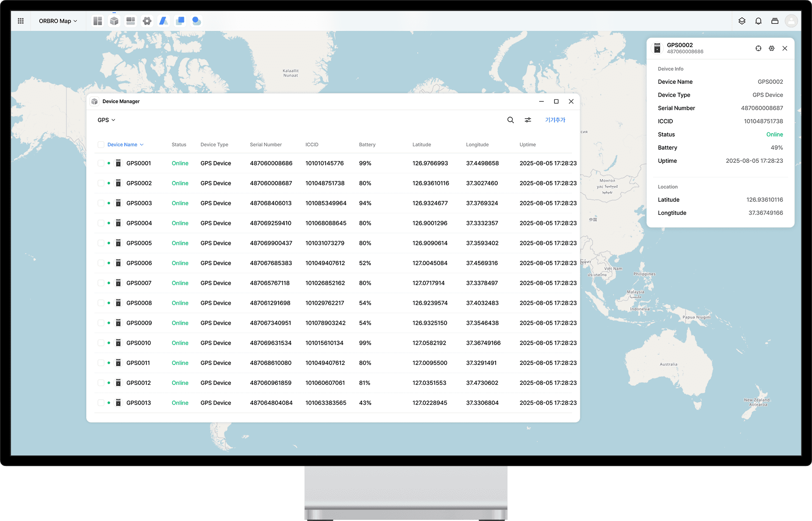
Task: Open the notifications bell
Action: click(758, 21)
